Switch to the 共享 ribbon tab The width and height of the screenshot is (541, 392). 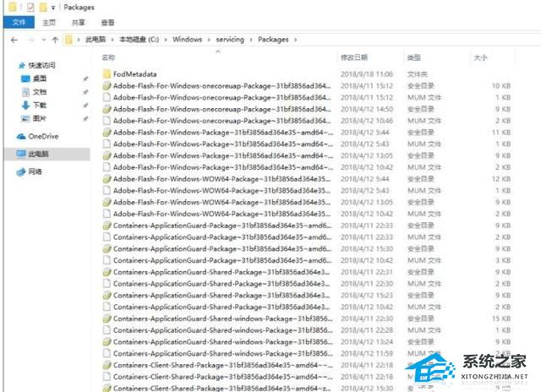pyautogui.click(x=78, y=23)
